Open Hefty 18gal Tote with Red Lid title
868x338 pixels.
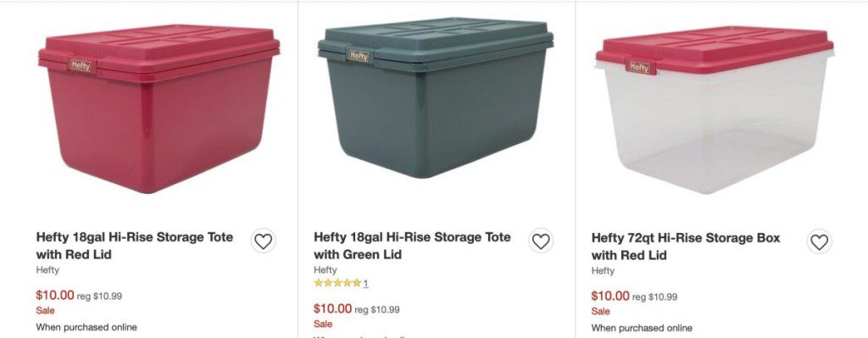(x=135, y=246)
